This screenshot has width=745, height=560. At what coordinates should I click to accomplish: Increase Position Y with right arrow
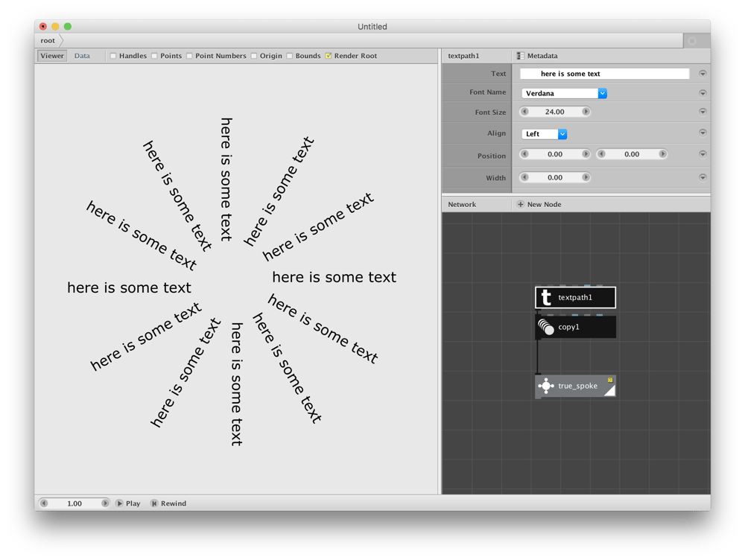tap(662, 154)
